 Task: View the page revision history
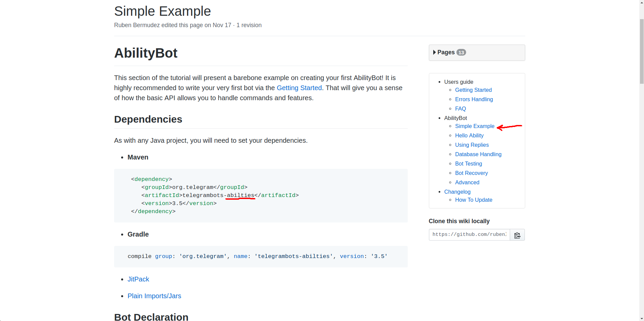pyautogui.click(x=249, y=25)
